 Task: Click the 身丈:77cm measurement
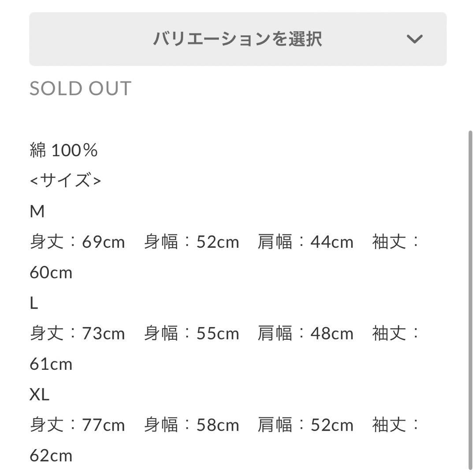78,425
